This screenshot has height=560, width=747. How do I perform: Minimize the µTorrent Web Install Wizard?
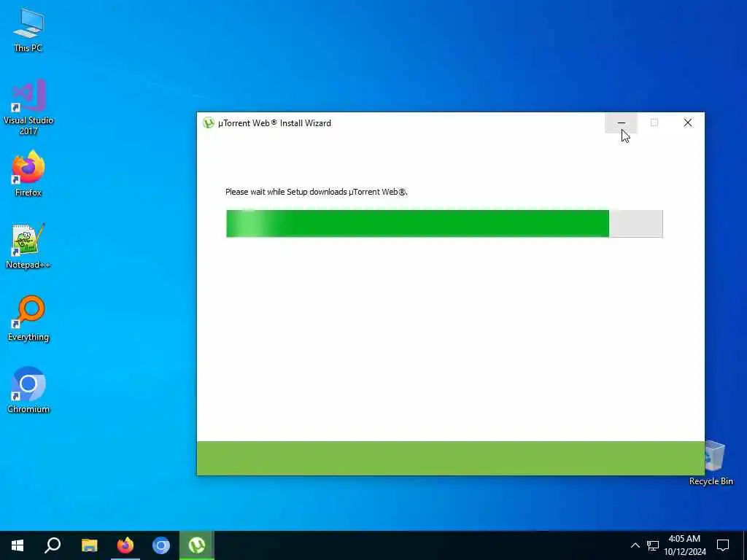click(622, 122)
